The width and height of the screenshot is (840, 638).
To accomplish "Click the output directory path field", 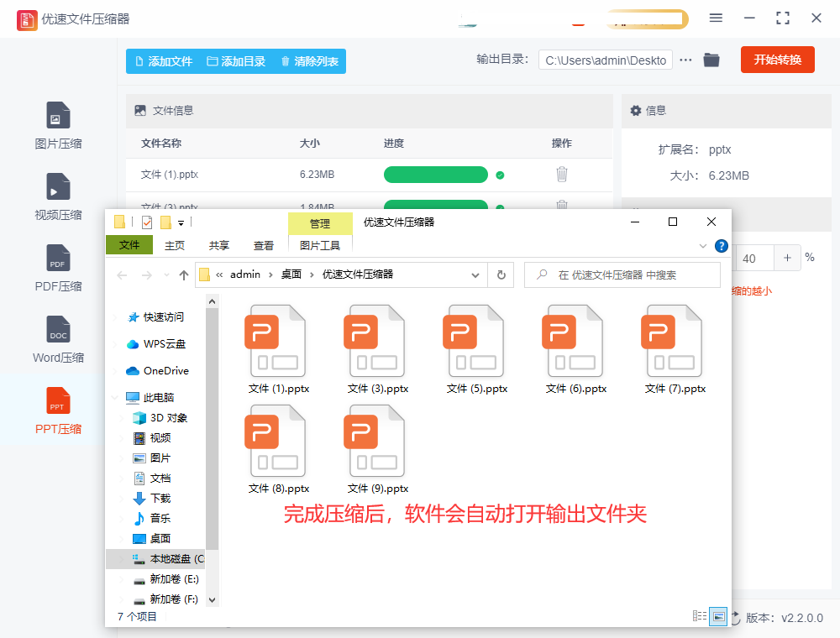I will pyautogui.click(x=606, y=60).
